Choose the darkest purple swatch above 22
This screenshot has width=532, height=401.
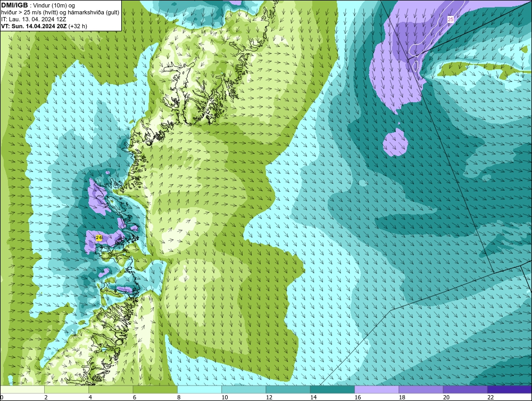tap(510, 389)
